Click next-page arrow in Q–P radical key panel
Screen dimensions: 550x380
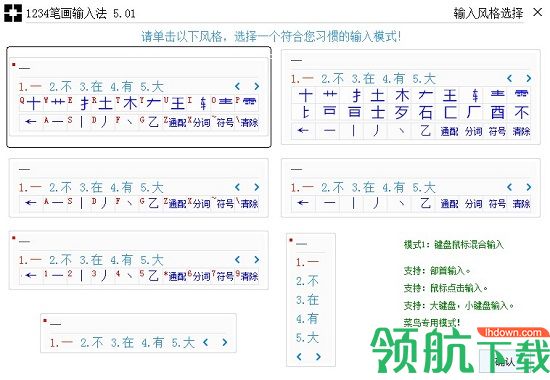point(256,86)
